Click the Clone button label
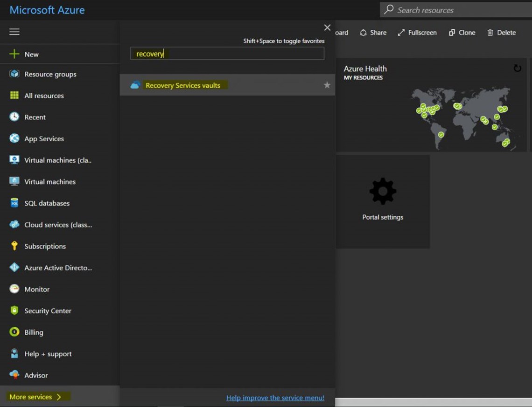The height and width of the screenshot is (407, 532). [x=467, y=33]
